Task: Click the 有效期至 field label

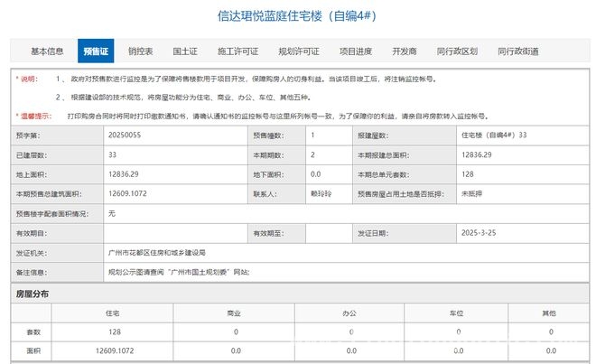Action: click(268, 233)
